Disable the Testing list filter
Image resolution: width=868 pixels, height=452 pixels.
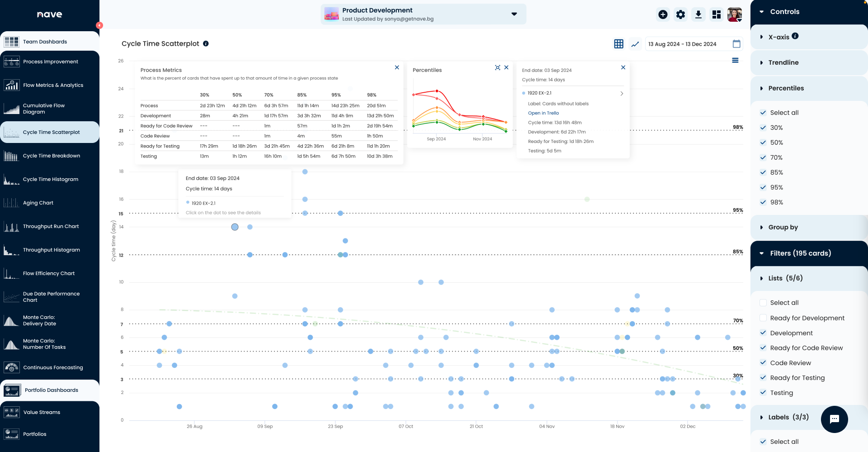(763, 392)
